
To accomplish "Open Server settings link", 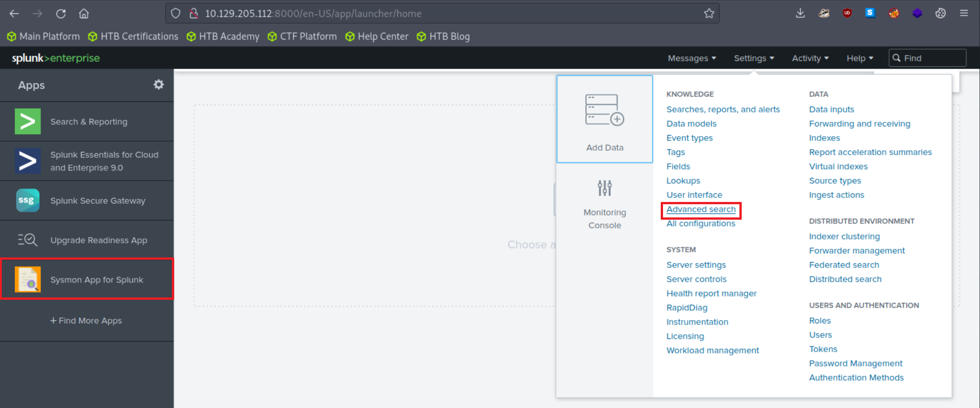I will coord(696,265).
